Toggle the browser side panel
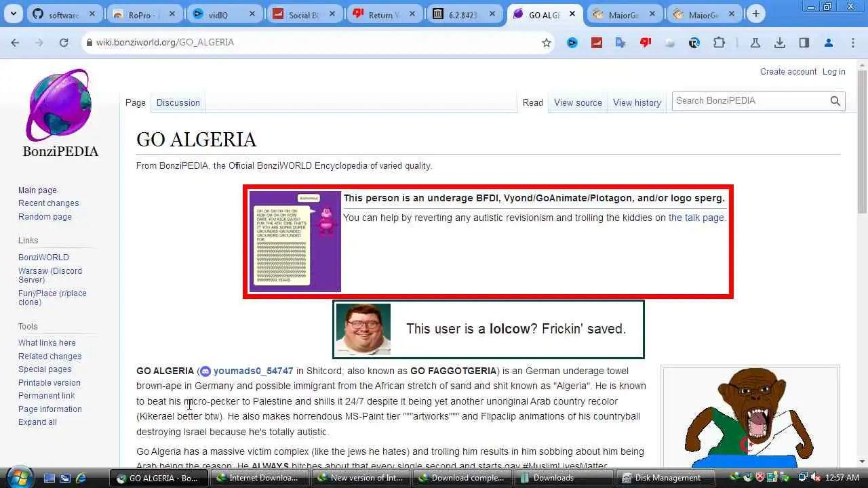Image resolution: width=868 pixels, height=488 pixels. coord(804,42)
